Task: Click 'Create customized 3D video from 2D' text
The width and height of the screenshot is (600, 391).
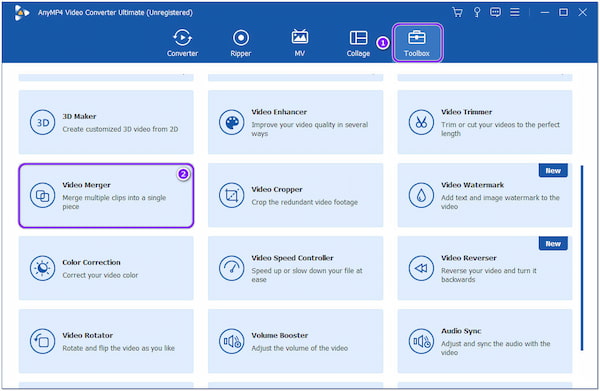Action: pyautogui.click(x=120, y=129)
